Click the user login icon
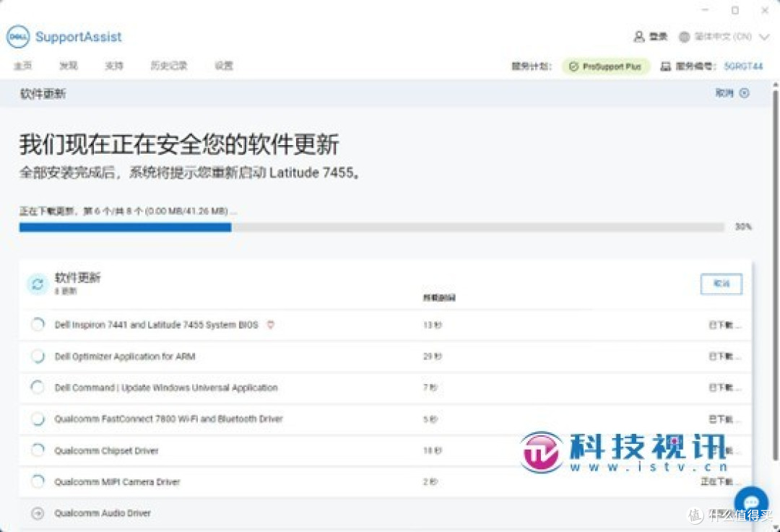This screenshot has height=532, width=780. pyautogui.click(x=638, y=37)
